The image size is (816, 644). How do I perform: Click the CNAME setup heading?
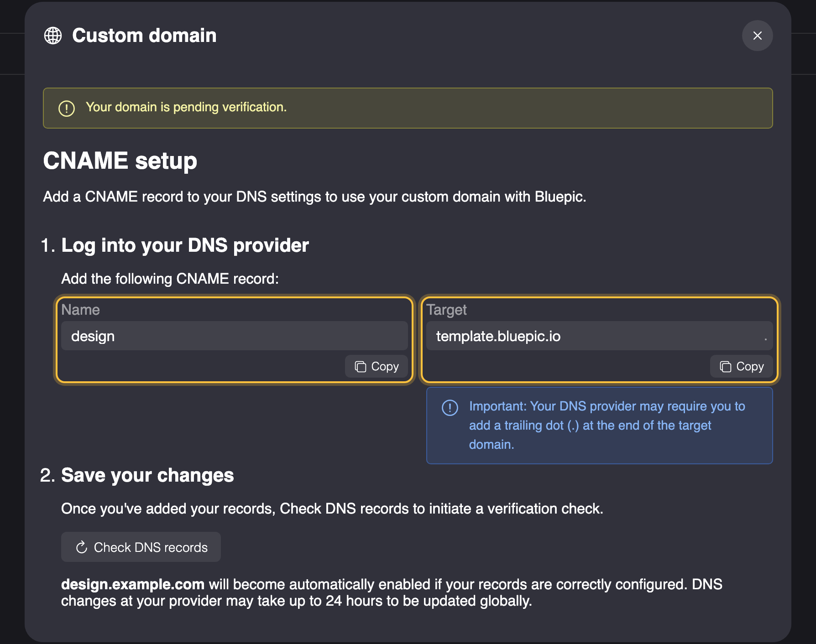(x=120, y=161)
